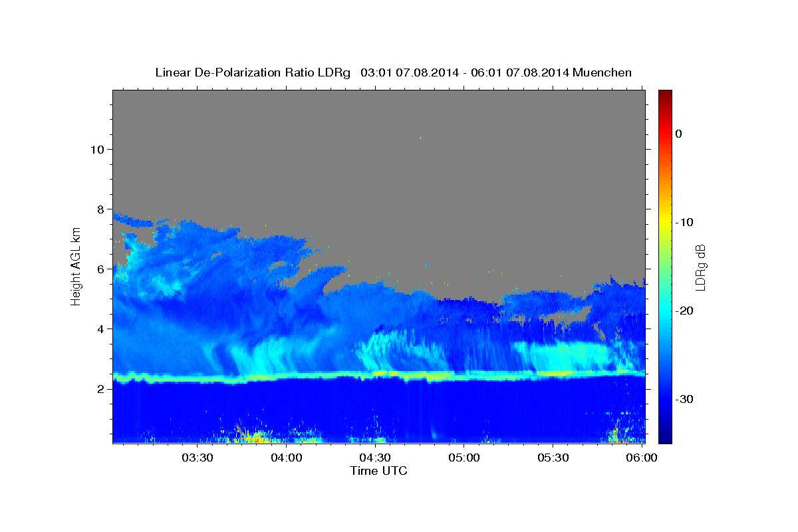Click the colorbar value 0
The width and height of the screenshot is (798, 532).
click(679, 134)
